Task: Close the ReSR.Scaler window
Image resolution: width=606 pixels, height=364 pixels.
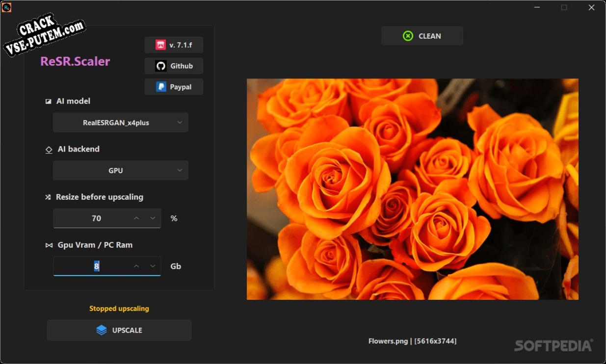Action: click(592, 7)
